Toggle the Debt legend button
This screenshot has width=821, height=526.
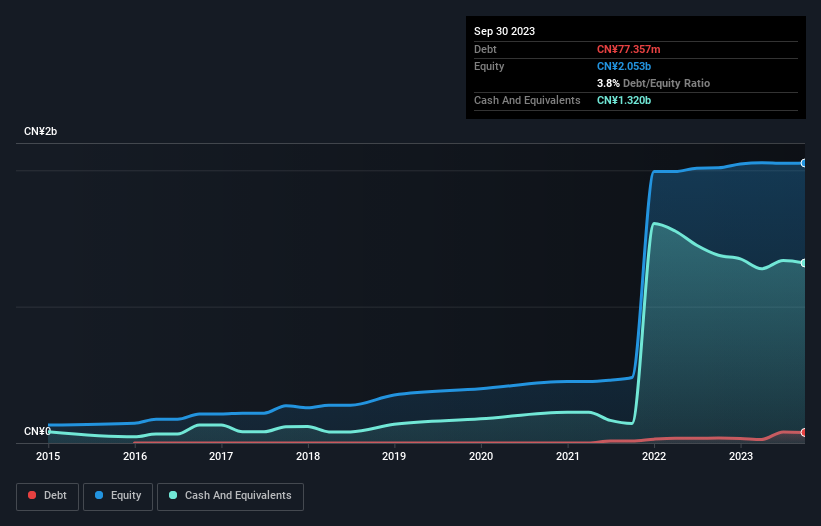tap(47, 496)
